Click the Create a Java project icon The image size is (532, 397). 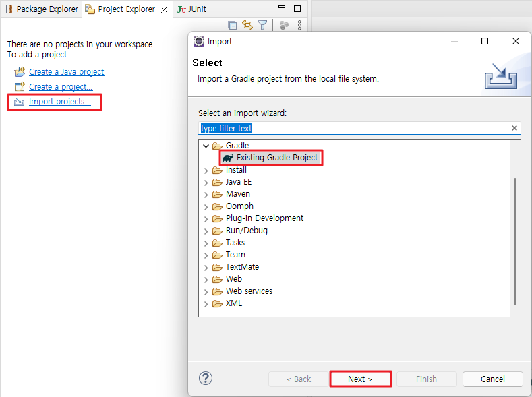click(x=20, y=72)
